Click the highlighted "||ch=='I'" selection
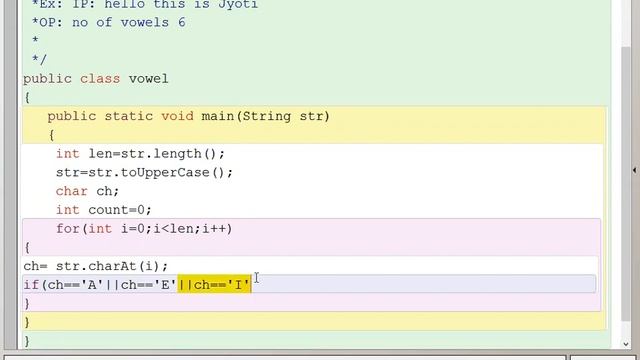Screen dimensions: 640x360 (x=214, y=284)
